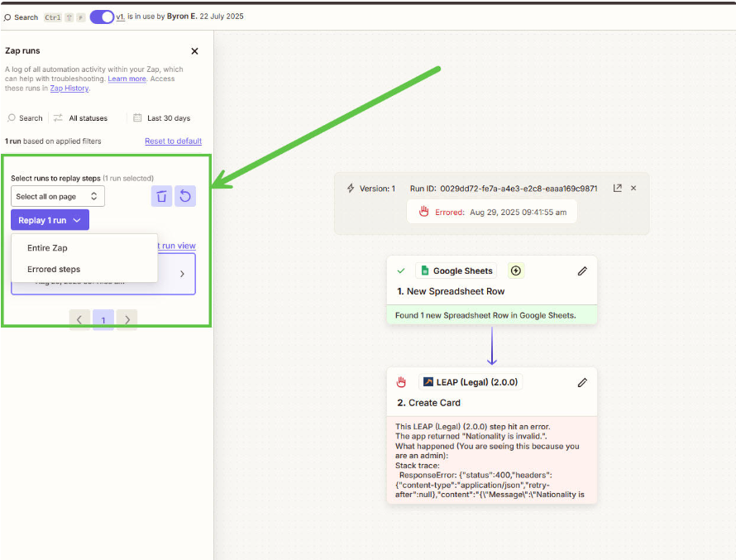Go to the next page of runs
The image size is (736, 560).
[x=126, y=319]
